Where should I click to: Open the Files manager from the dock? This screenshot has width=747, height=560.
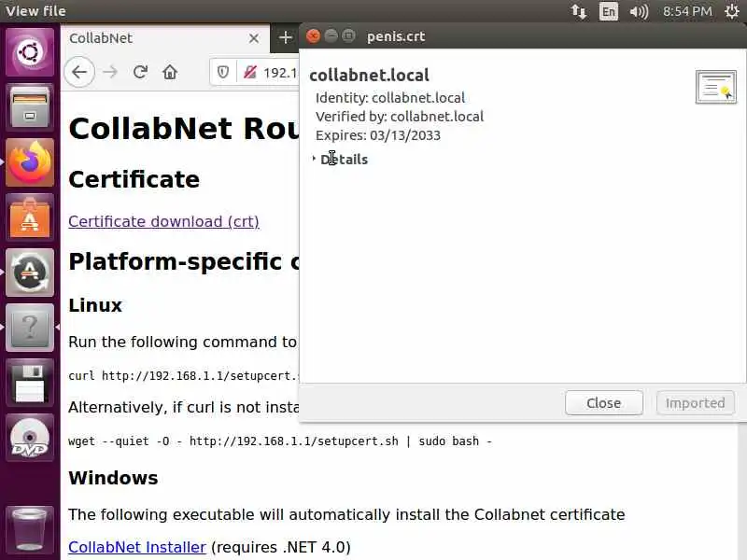coord(30,107)
